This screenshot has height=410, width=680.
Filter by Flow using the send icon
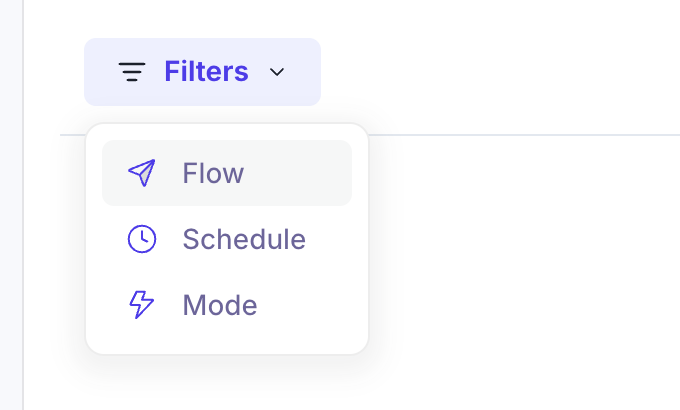(142, 173)
